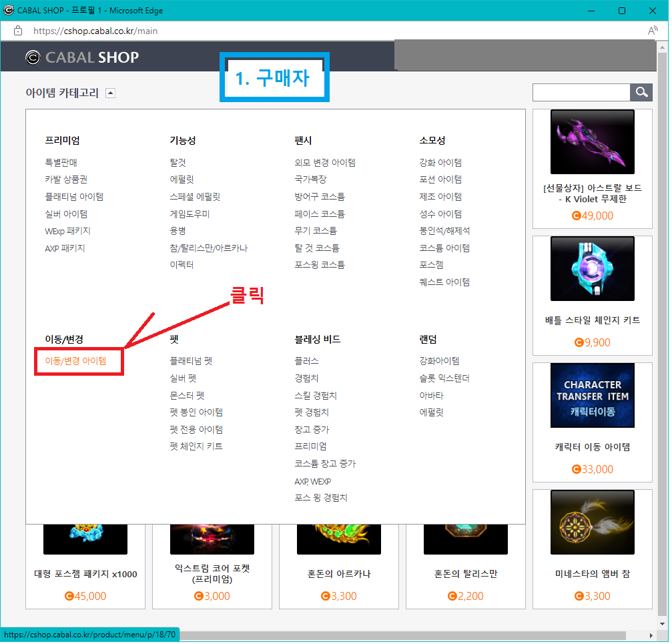The image size is (672, 644).
Task: Open 실버 아이템 category
Action: (x=67, y=215)
